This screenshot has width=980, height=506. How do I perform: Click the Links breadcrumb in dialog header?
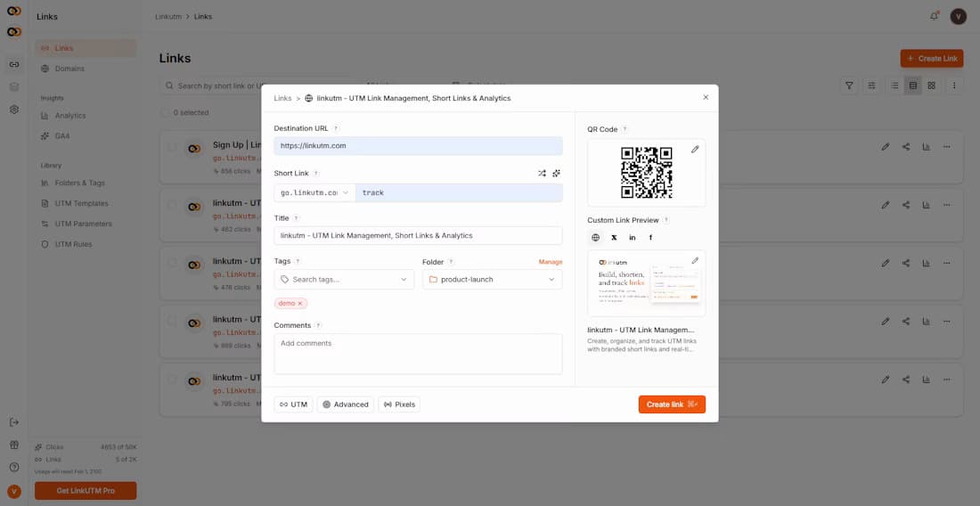click(282, 98)
